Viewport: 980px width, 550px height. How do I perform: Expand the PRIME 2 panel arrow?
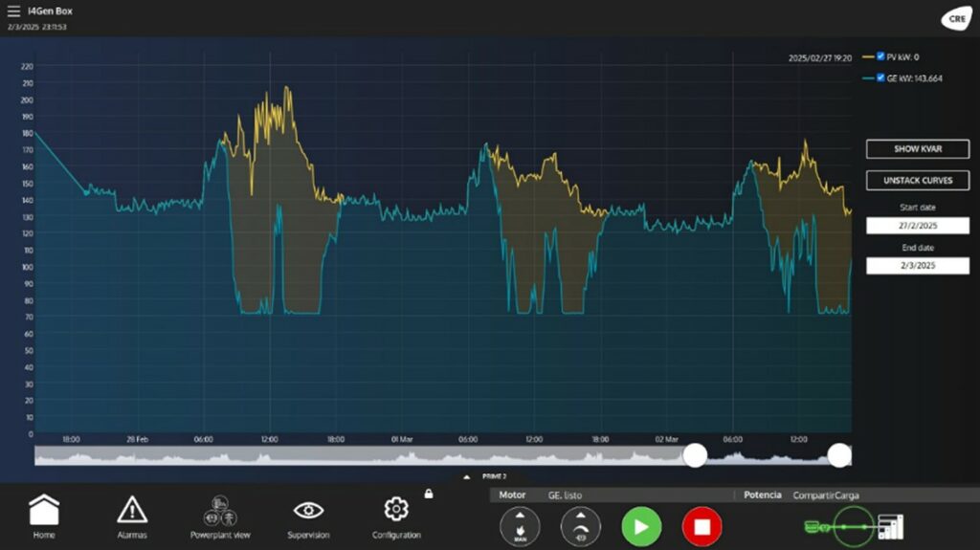point(467,476)
